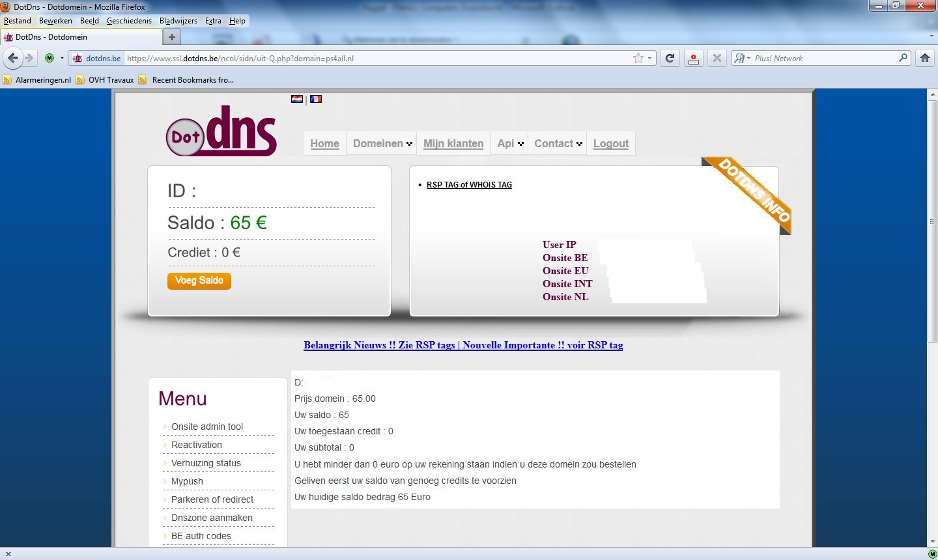Image resolution: width=938 pixels, height=560 pixels.
Task: Open the Geschiedenis menu
Action: pos(129,21)
